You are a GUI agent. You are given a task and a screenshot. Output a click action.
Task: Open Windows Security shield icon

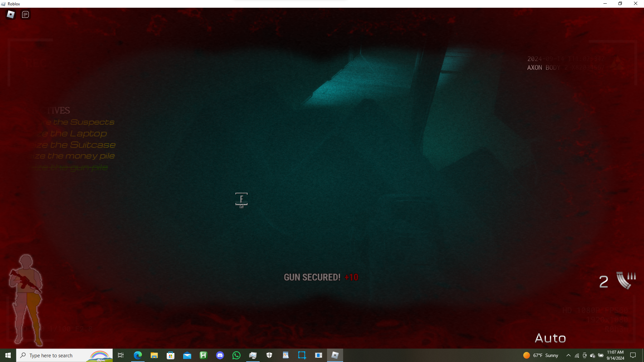point(269,355)
